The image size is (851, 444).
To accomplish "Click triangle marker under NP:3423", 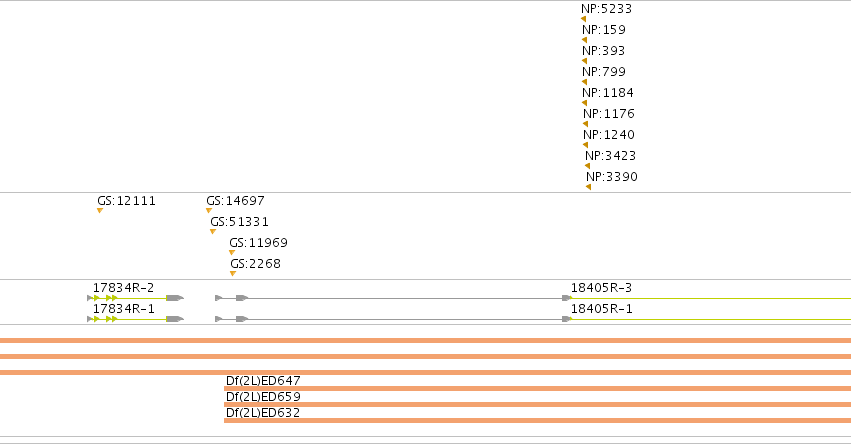I will tap(587, 166).
